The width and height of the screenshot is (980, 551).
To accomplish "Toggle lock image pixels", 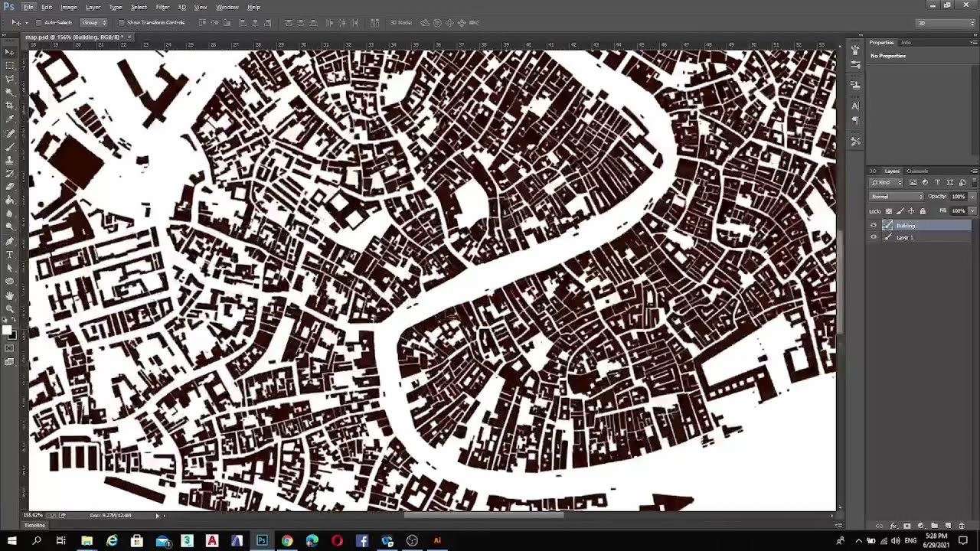I will click(x=900, y=211).
